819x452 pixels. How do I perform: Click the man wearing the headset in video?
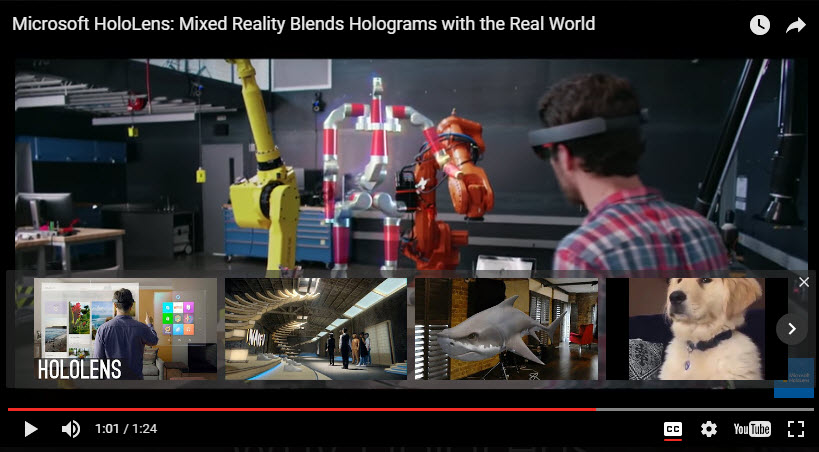pos(630,180)
